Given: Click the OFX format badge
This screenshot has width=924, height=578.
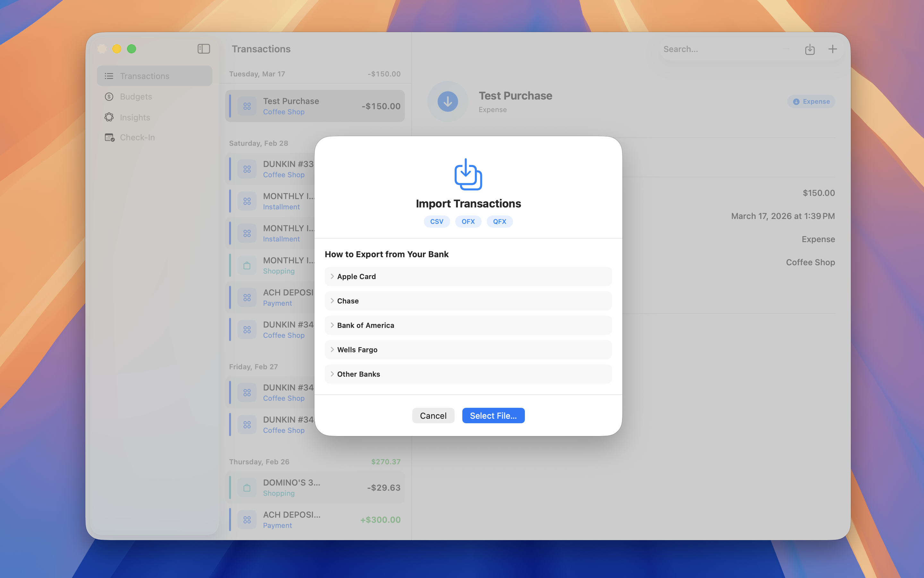Looking at the screenshot, I should coord(468,221).
